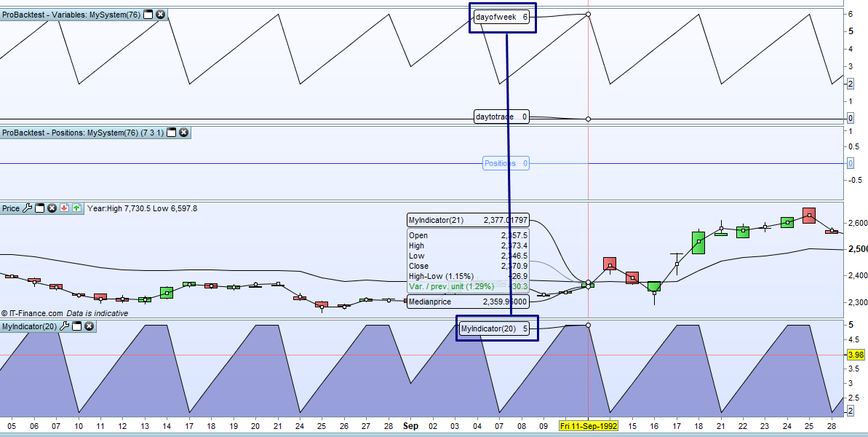This screenshot has height=437, width=868.
Task: Click the red candle on Sep 14
Action: pos(610,264)
